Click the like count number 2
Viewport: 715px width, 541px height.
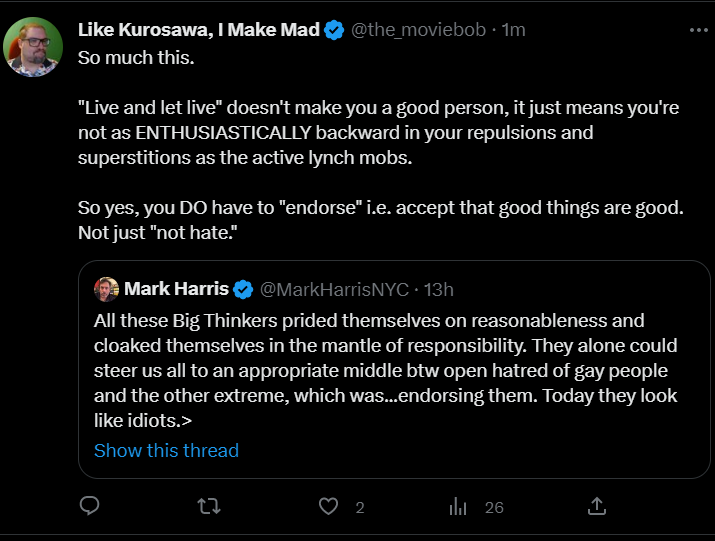360,508
